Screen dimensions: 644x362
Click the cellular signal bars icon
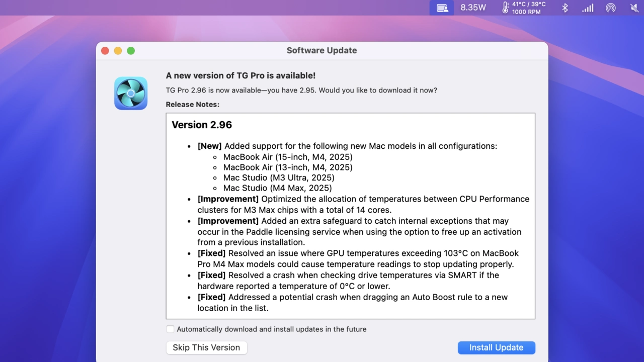tap(588, 8)
